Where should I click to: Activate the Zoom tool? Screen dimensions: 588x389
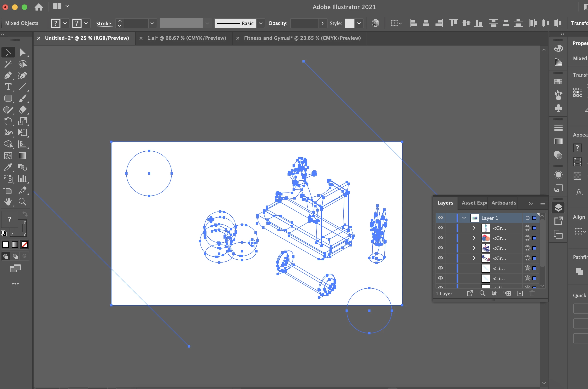point(23,202)
